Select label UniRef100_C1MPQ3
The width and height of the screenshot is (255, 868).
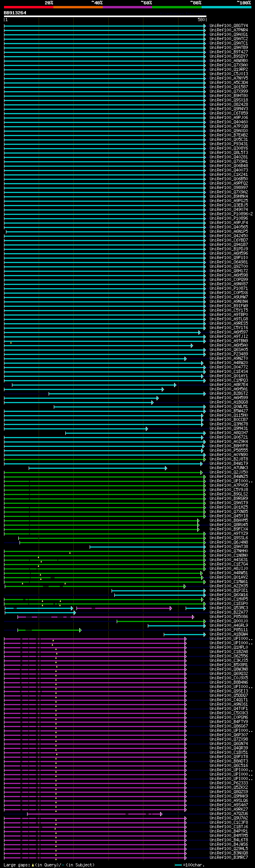(229, 380)
